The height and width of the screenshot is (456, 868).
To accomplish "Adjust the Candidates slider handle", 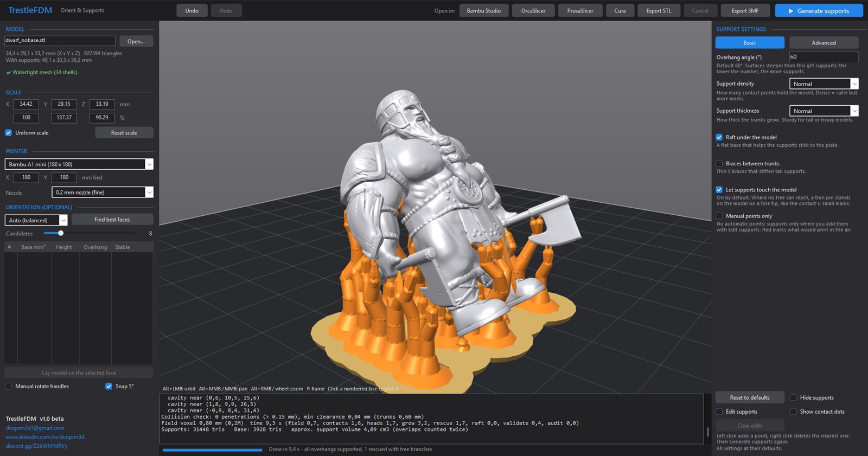I will coord(61,233).
